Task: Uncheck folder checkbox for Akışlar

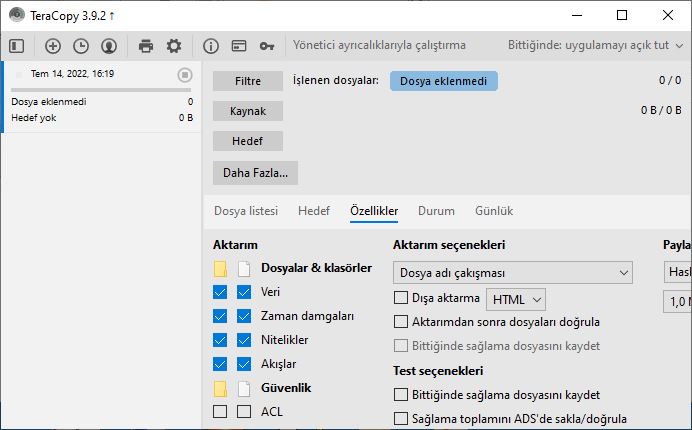Action: [220, 364]
